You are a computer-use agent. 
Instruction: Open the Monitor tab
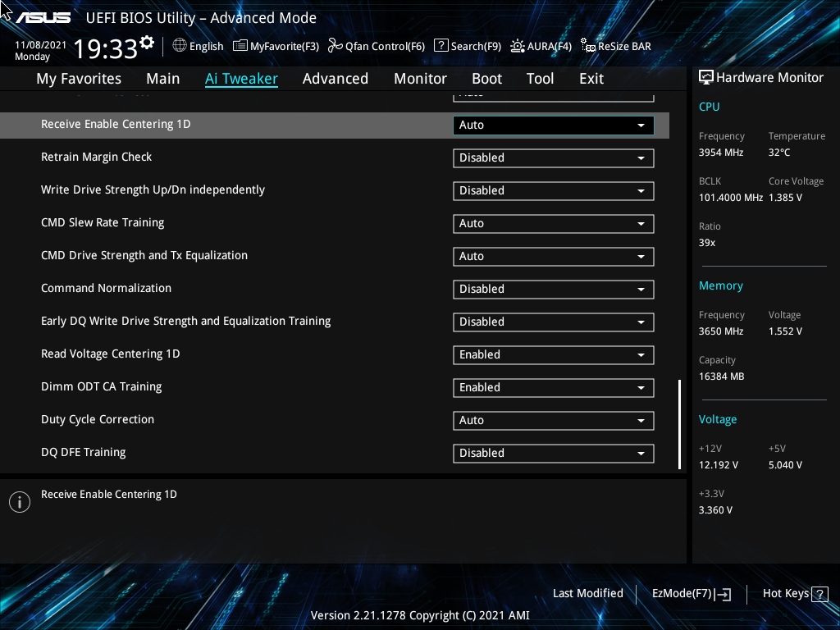tap(421, 79)
